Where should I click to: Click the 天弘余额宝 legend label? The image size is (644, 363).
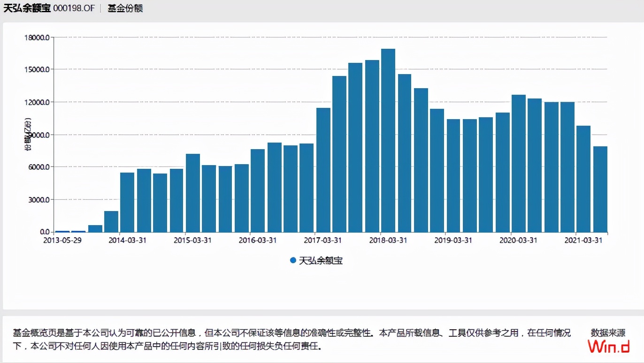321,260
